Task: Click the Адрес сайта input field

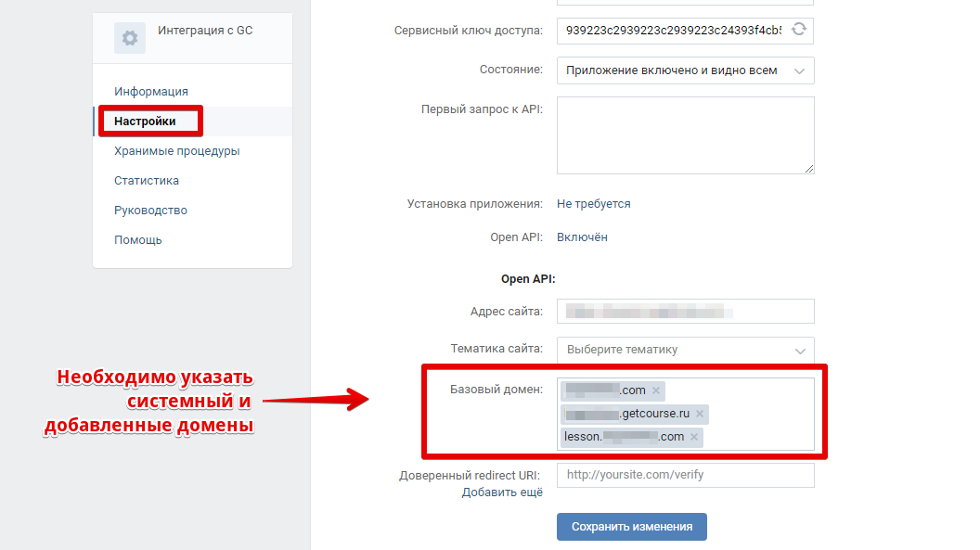Action: (685, 311)
